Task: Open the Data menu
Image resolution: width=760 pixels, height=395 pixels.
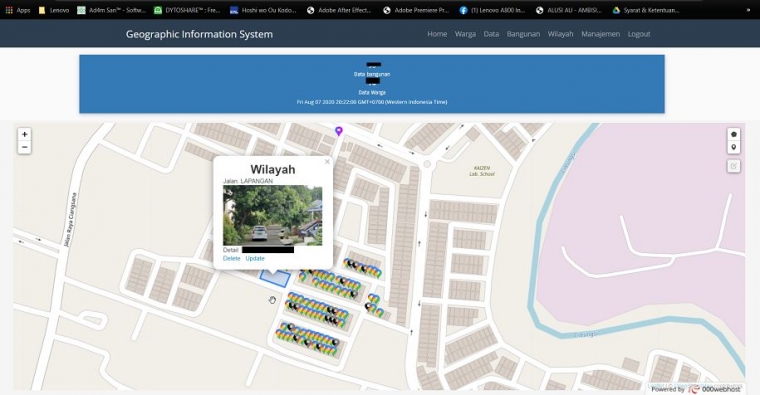Action: pyautogui.click(x=491, y=34)
